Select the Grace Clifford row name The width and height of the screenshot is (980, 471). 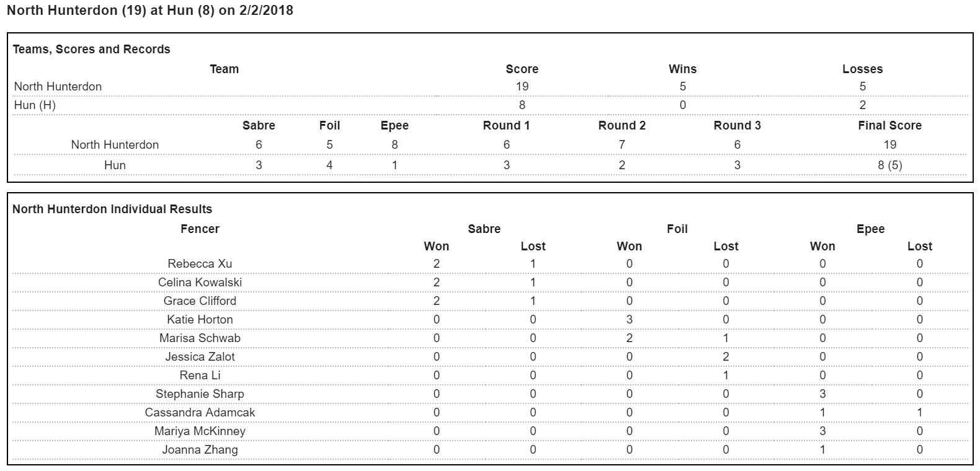pyautogui.click(x=200, y=301)
